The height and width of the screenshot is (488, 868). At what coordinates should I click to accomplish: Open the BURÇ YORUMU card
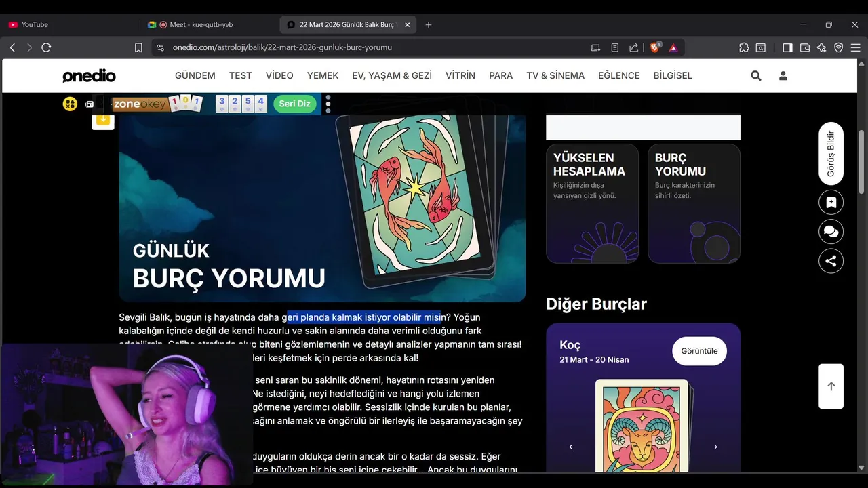pyautogui.click(x=694, y=203)
